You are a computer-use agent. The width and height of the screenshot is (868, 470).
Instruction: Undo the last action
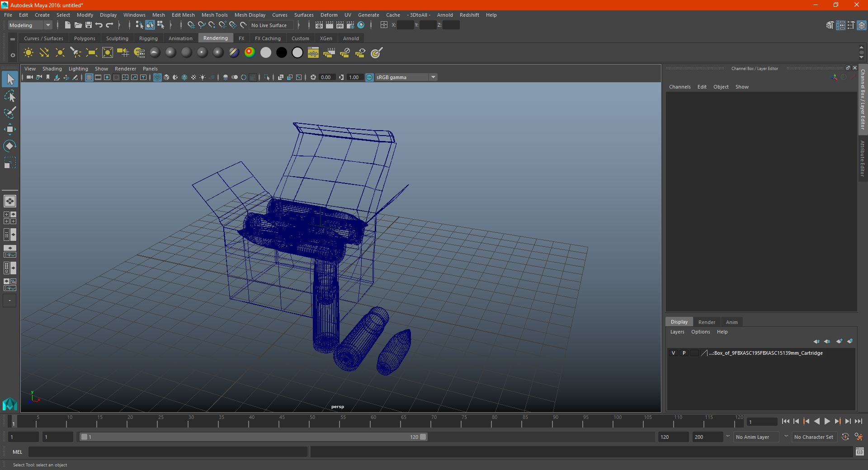coord(99,25)
